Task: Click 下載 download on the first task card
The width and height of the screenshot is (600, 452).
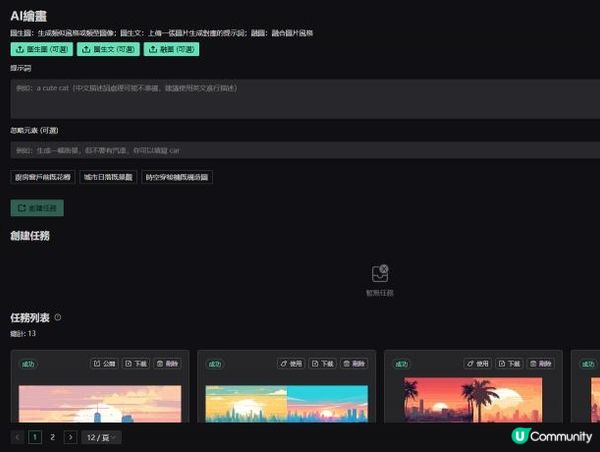Action: click(136, 364)
